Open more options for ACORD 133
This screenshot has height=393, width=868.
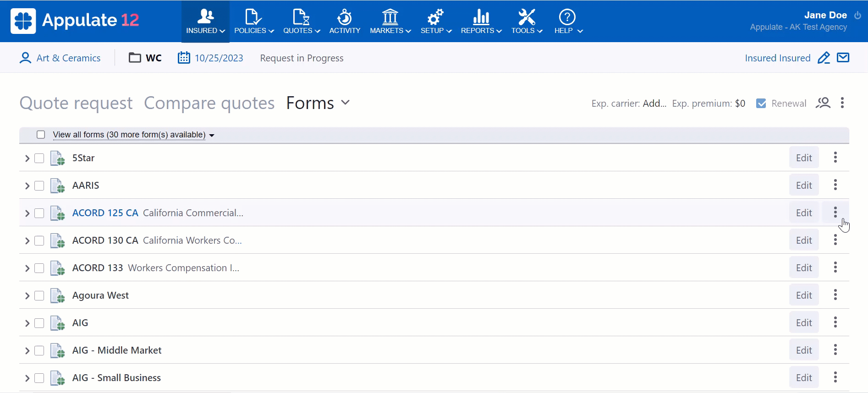(835, 267)
